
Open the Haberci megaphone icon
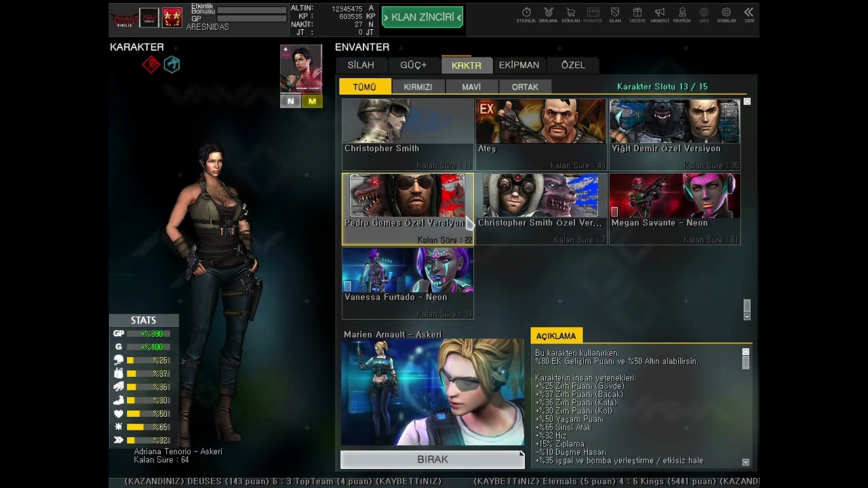[660, 15]
